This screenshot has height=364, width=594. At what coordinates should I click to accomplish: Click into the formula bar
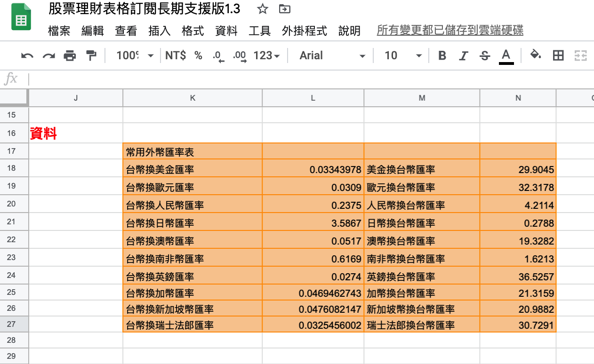click(311, 79)
